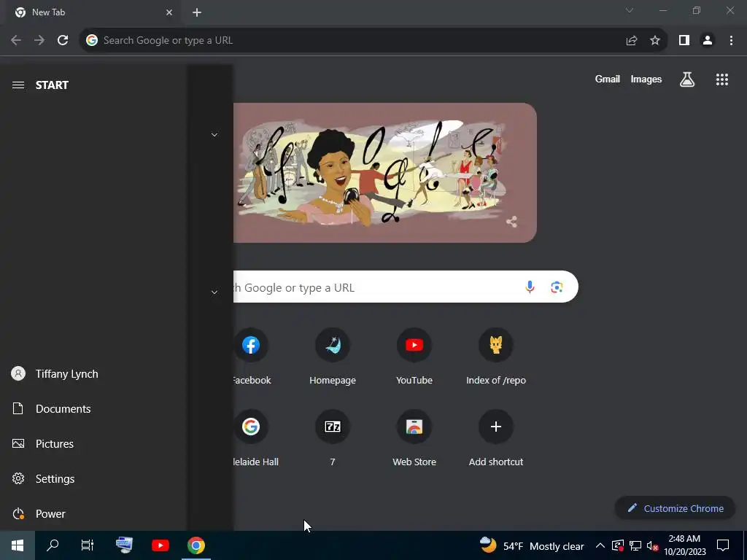This screenshot has width=747, height=560.
Task: Expand the upper Start menu group chevron
Action: [x=214, y=135]
